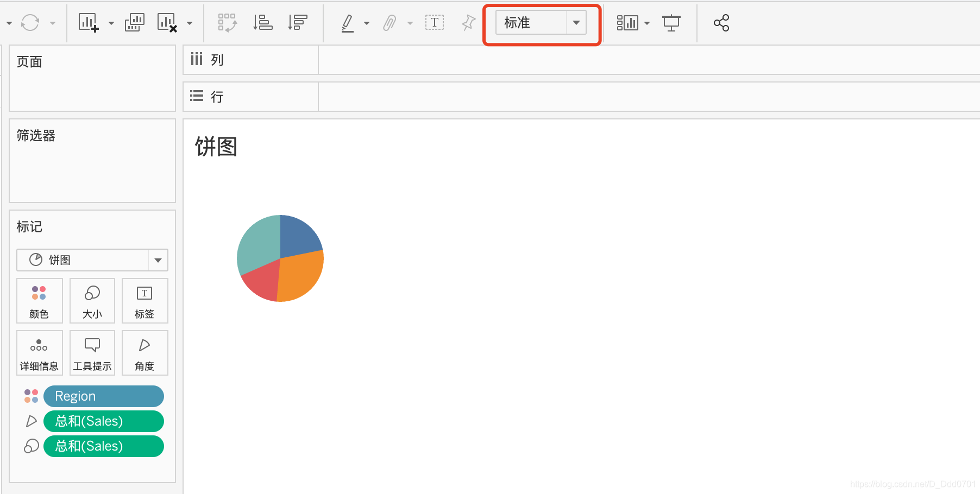Click angle icon beside first 总和(Sales) pill
The height and width of the screenshot is (494, 980).
tap(31, 421)
